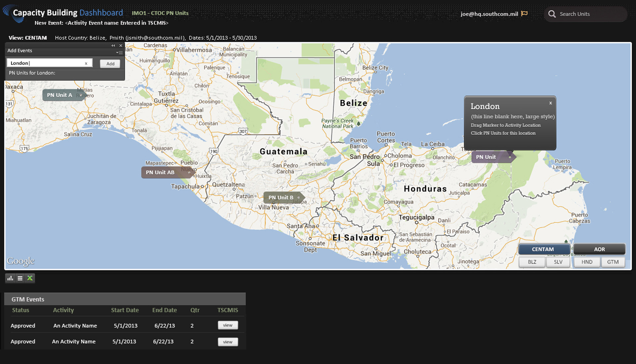This screenshot has width=636, height=364.
Task: Select the PN Unit marker in Honduras
Action: tap(494, 157)
